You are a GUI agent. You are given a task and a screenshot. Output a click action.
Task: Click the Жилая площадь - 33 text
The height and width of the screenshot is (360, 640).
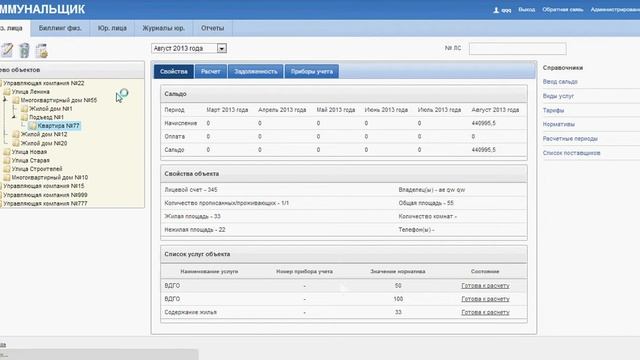click(x=192, y=216)
